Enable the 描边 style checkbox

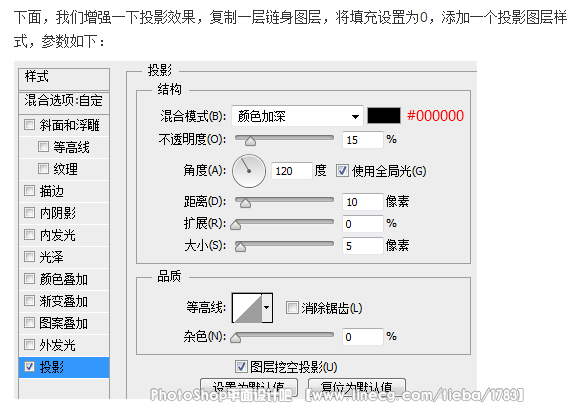(29, 191)
